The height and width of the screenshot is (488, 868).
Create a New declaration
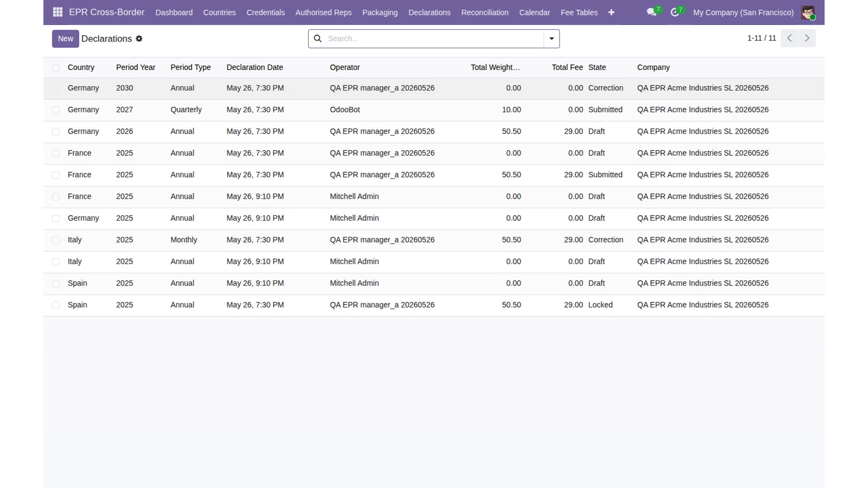pos(66,38)
